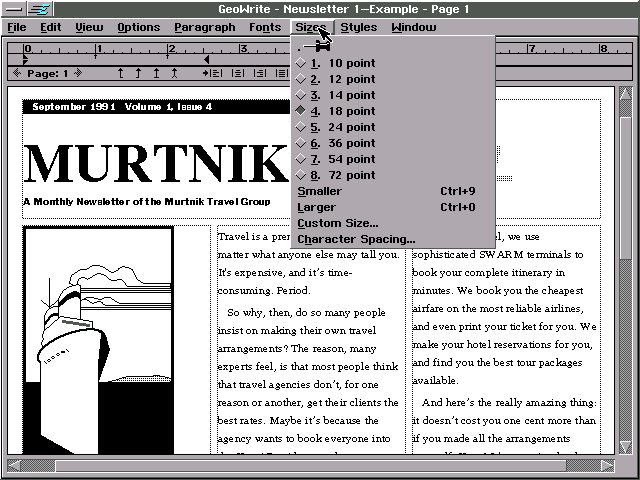The width and height of the screenshot is (640, 480).
Task: Close the open Sizes menu
Action: coord(312,27)
